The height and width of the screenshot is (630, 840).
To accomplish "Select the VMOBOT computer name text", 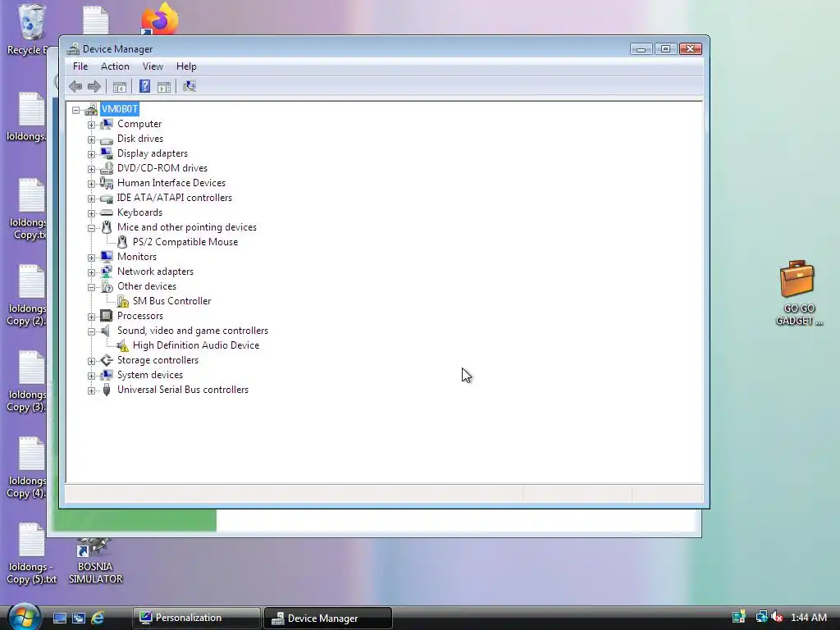I will click(x=120, y=109).
